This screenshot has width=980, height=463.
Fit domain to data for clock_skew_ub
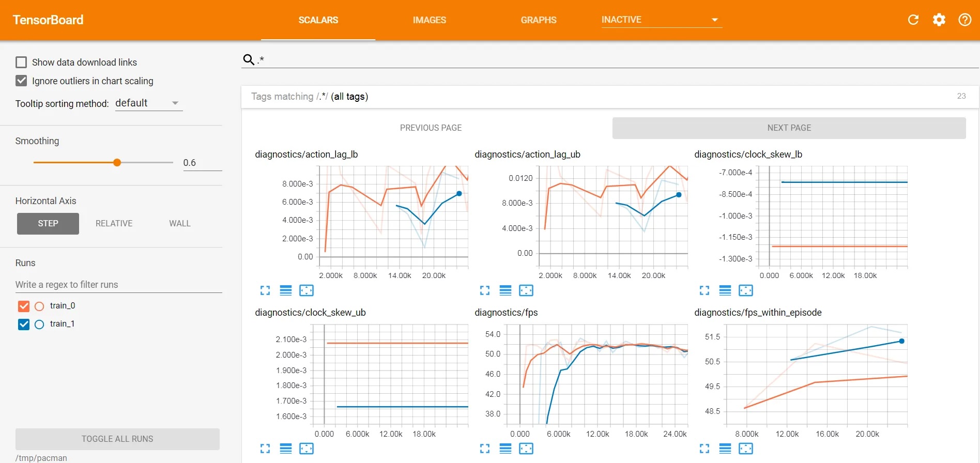coord(307,449)
